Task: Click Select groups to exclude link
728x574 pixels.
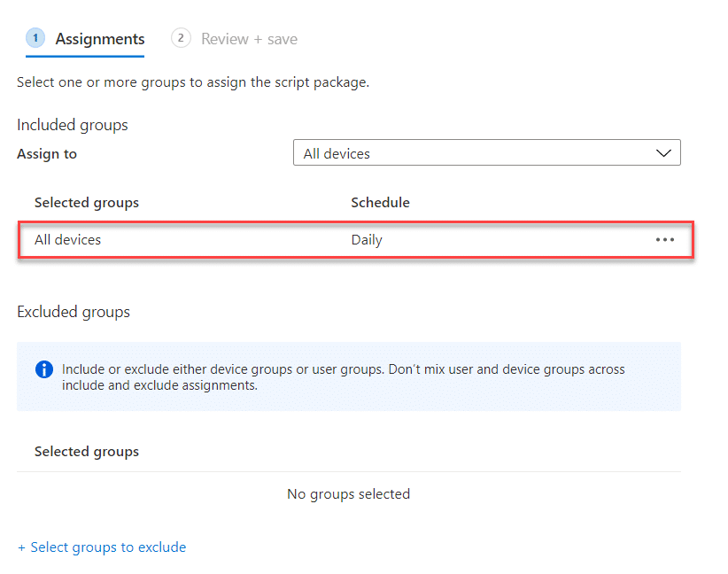Action: point(108,547)
